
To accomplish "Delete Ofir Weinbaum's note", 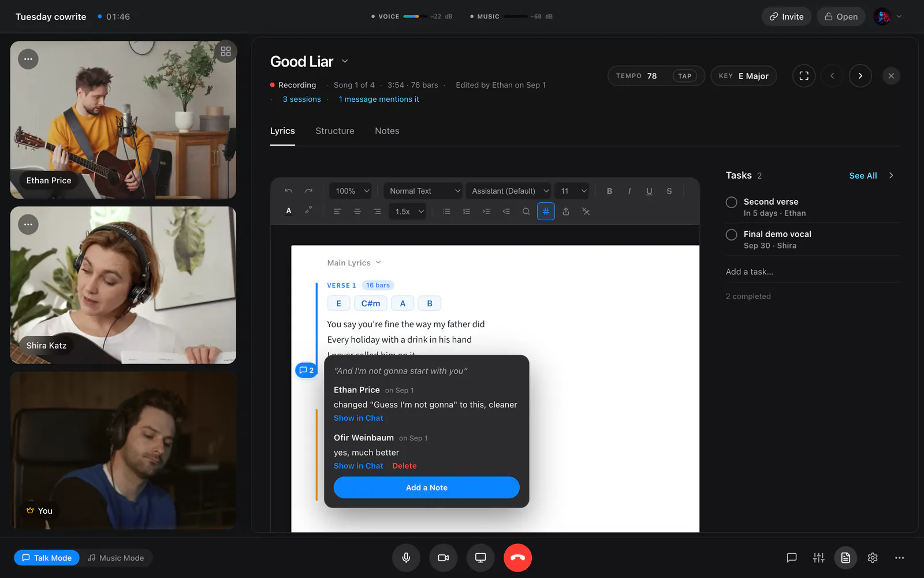I will [x=404, y=466].
